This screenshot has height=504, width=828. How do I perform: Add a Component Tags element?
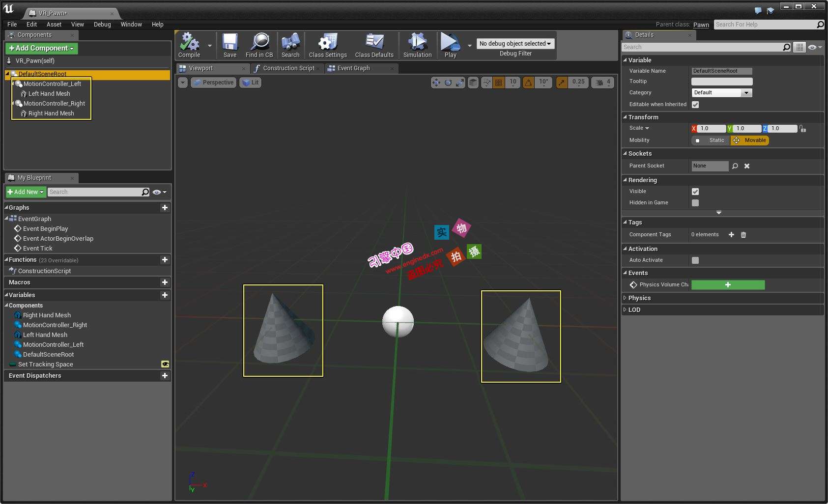tap(731, 235)
